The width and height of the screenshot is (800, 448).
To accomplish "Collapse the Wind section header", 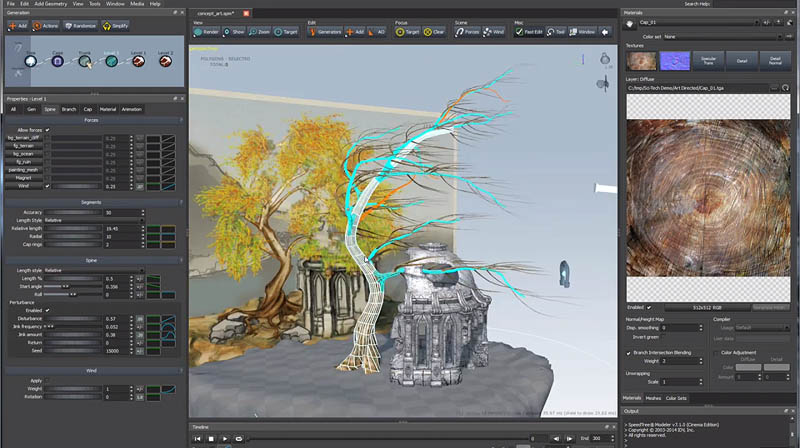I will click(94, 371).
